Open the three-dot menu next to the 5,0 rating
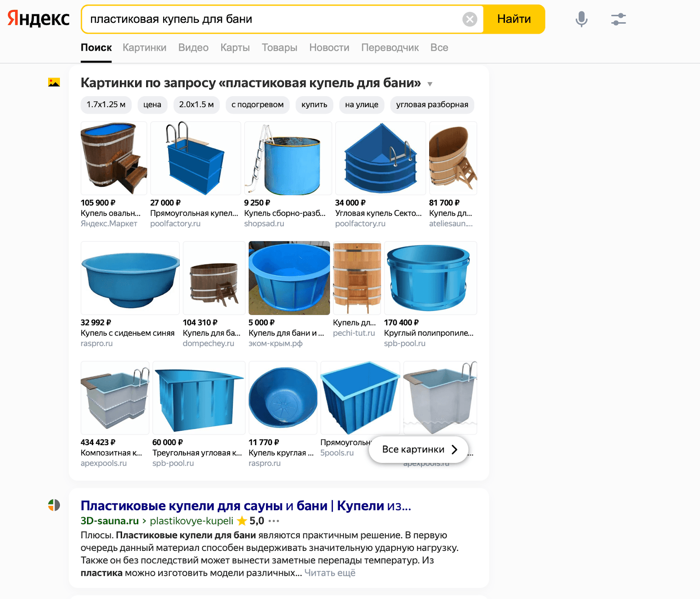Viewport: 700px width, 599px height. point(274,521)
